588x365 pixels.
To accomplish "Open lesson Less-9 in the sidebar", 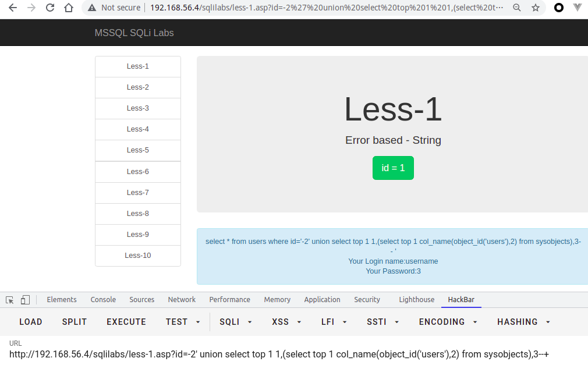I will (x=138, y=235).
